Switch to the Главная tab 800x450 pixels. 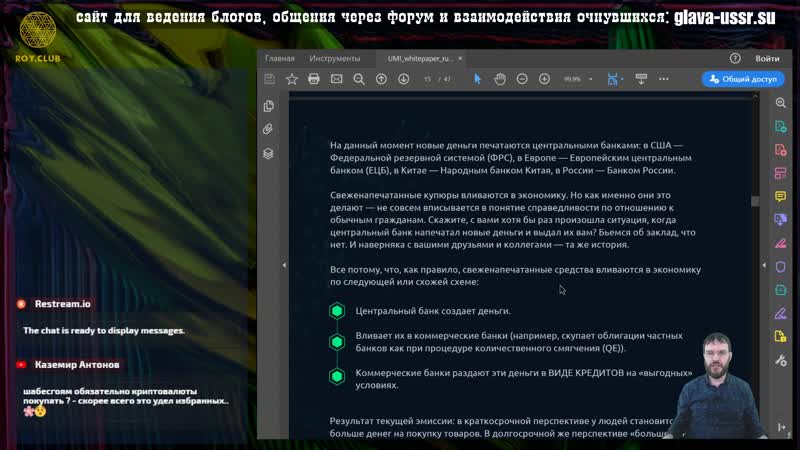click(x=280, y=59)
